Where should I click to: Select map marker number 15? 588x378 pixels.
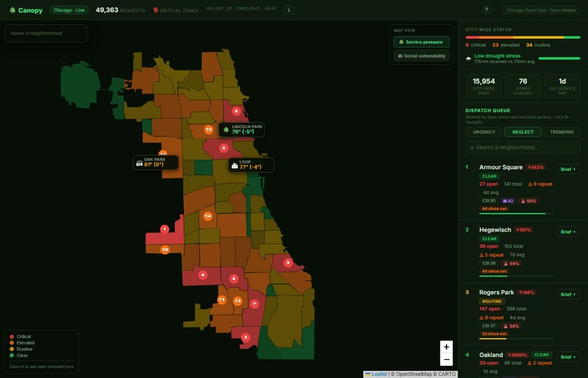209,130
